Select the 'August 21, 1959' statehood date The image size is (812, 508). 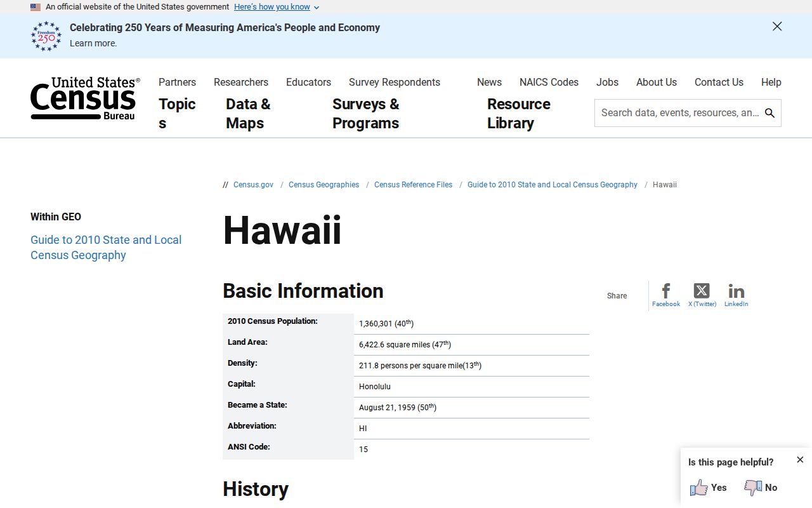coord(387,408)
